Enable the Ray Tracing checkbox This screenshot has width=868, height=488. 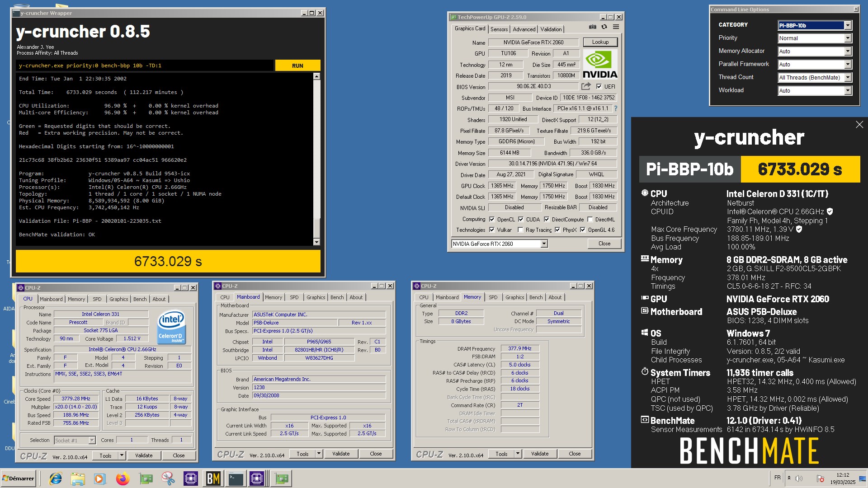[x=520, y=230]
